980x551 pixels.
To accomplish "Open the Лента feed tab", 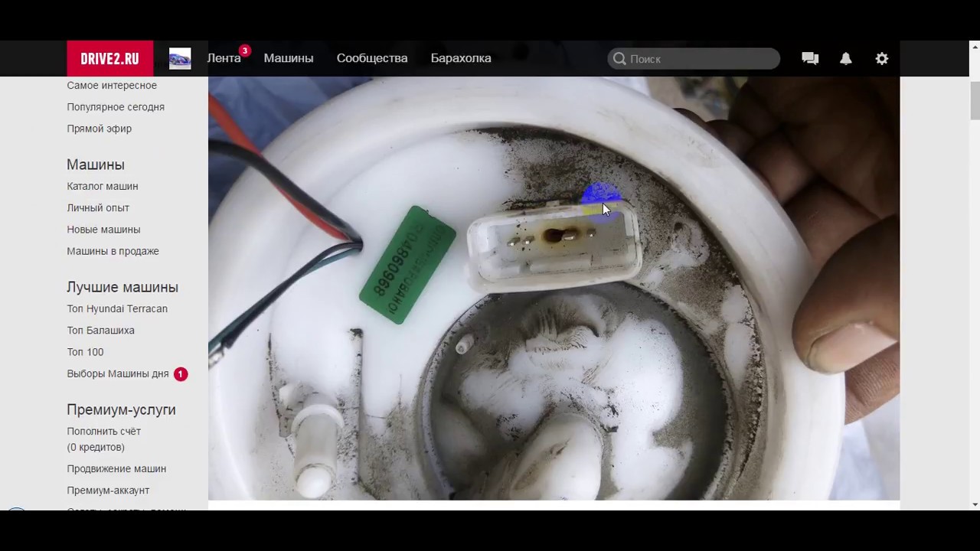I will click(224, 58).
